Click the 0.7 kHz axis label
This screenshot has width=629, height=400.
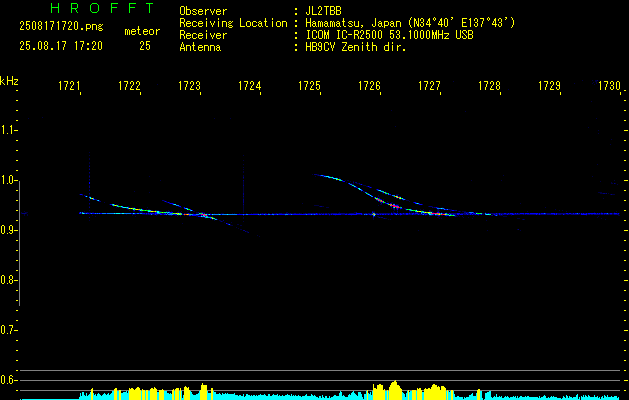pos(8,330)
